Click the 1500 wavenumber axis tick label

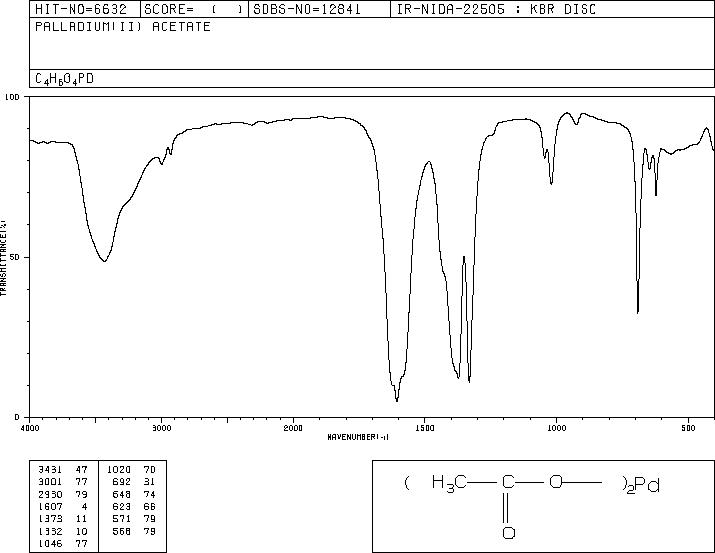click(x=425, y=428)
